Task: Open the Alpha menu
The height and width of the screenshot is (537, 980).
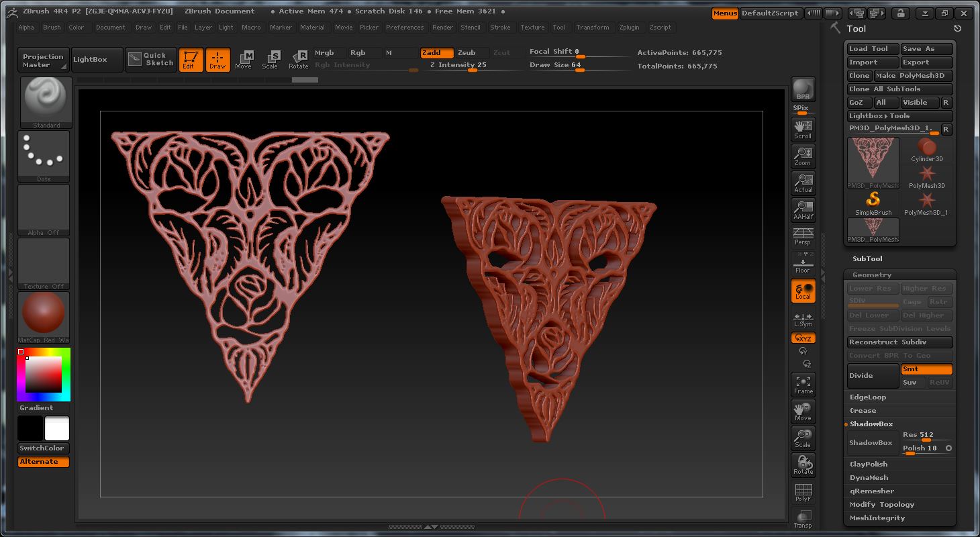Action: tap(26, 28)
